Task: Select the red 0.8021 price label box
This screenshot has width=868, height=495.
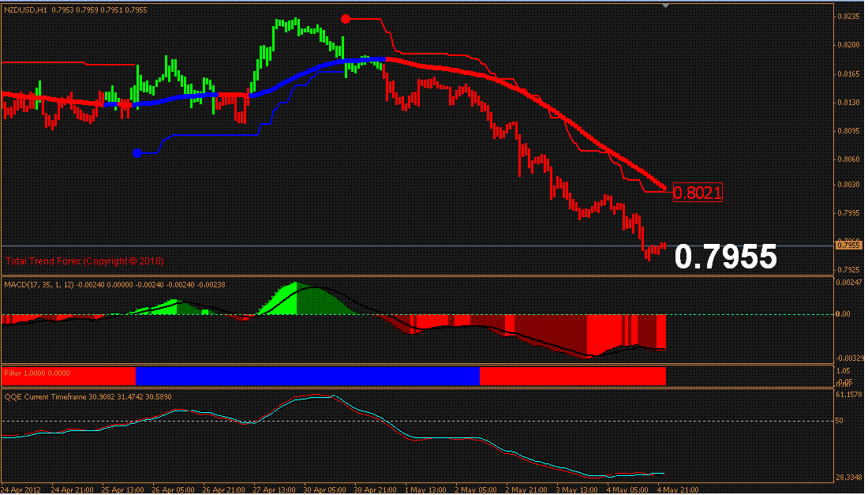Action: (x=698, y=193)
